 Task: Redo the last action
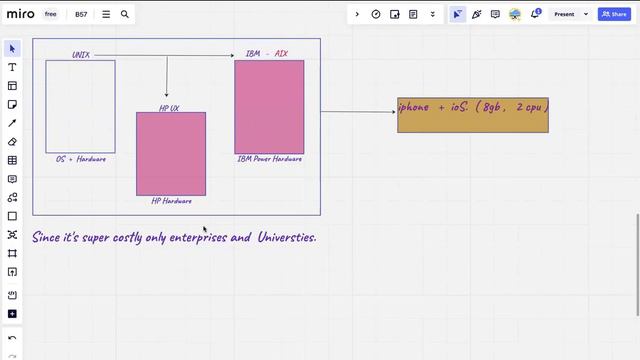(x=12, y=356)
